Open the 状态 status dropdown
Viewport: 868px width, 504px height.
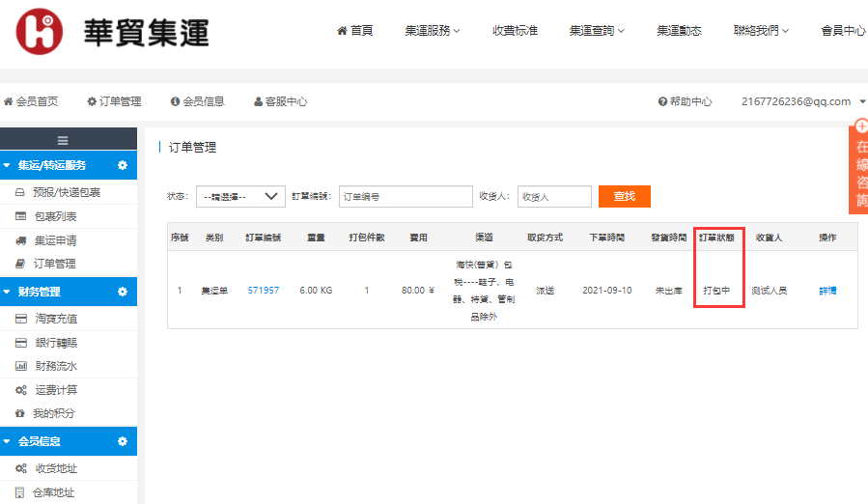coord(240,196)
